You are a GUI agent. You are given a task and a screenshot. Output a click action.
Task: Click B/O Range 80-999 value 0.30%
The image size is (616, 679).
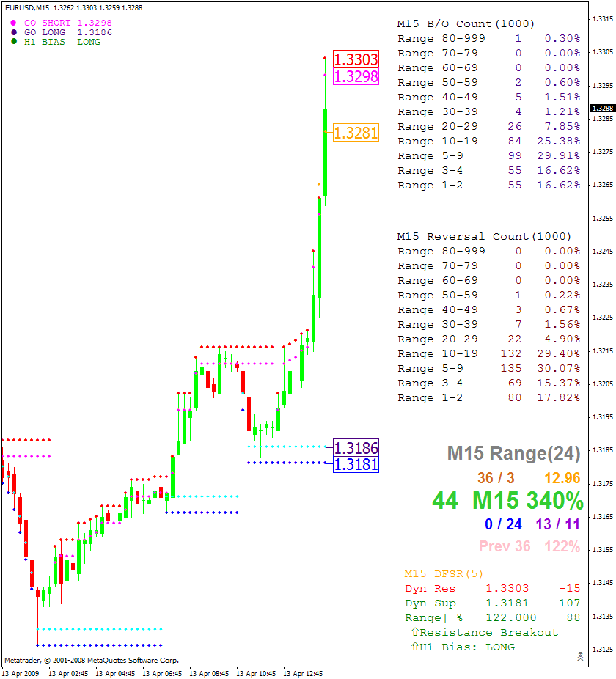(x=562, y=39)
